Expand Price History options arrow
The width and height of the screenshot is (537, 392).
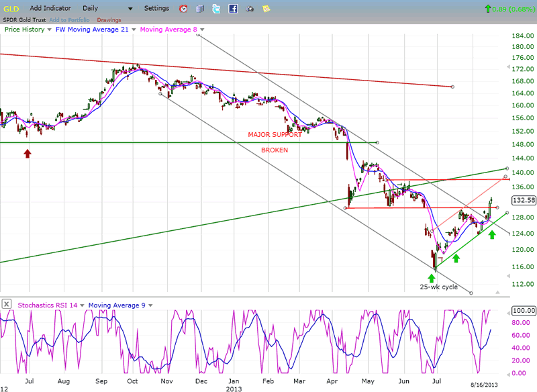49,30
